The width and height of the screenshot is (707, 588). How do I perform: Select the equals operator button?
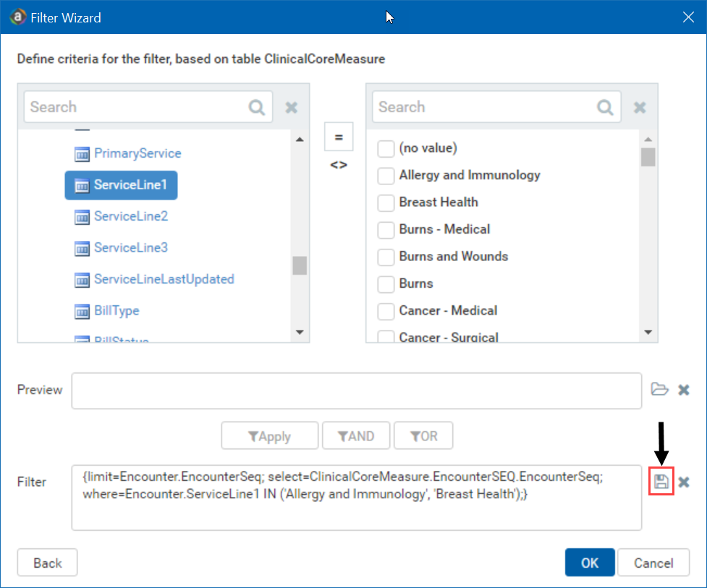[339, 137]
